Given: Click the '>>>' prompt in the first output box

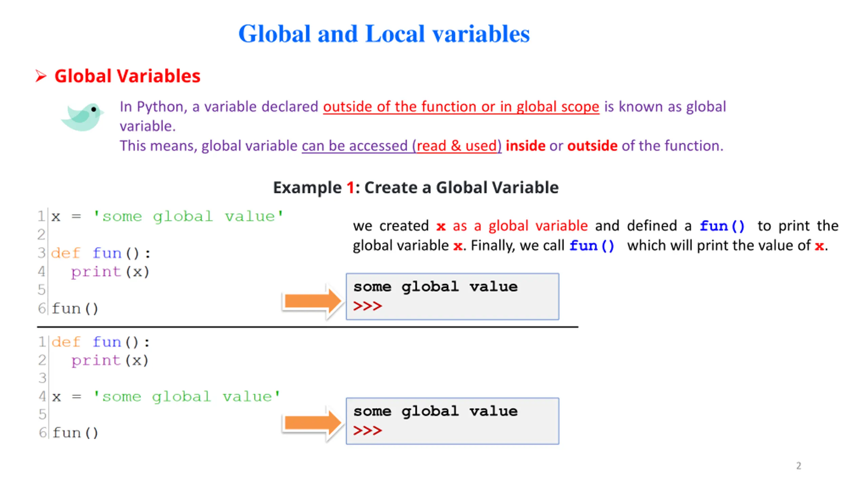Looking at the screenshot, I should click(368, 306).
